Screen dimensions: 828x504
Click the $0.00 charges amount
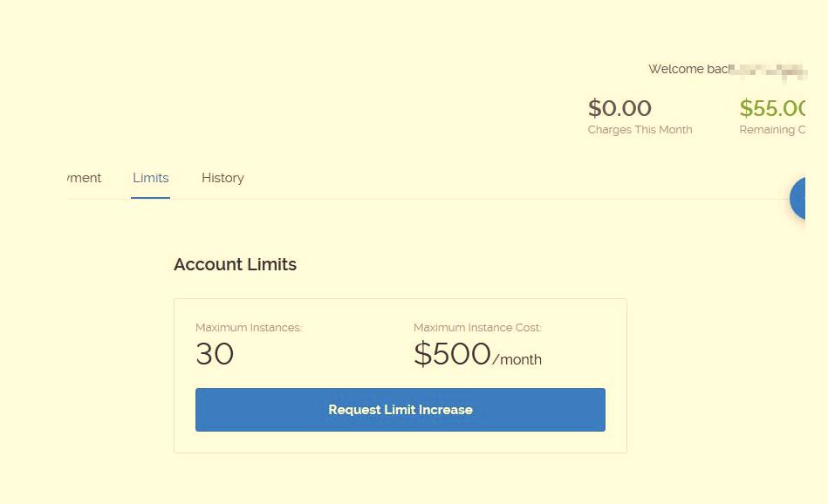tap(619, 108)
